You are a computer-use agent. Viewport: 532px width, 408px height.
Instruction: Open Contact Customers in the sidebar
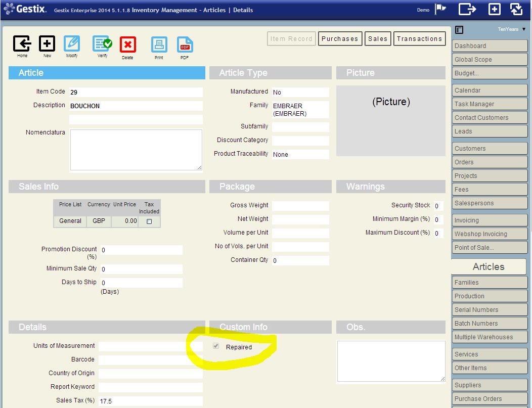490,117
